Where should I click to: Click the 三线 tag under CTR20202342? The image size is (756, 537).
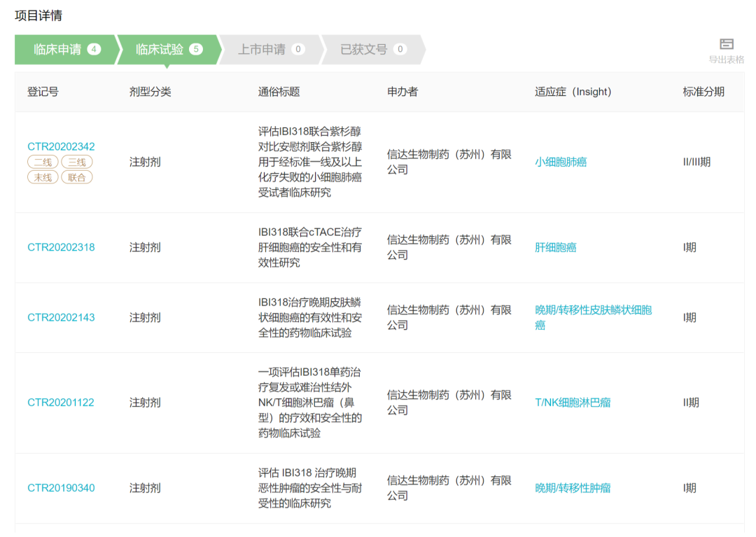tap(77, 162)
